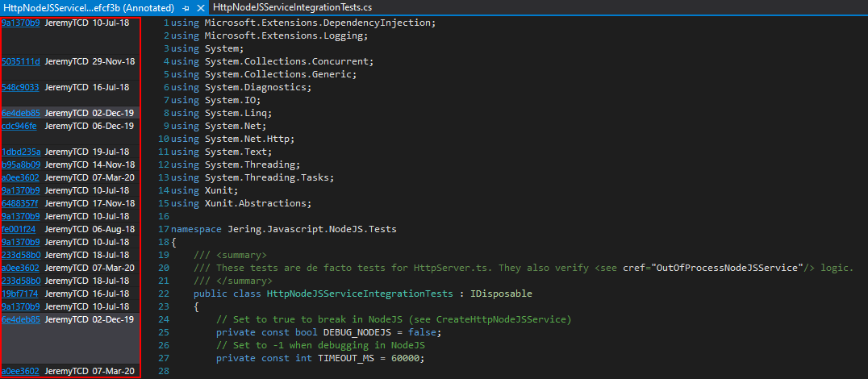View commit fe001f24 from 06-Aug-18
Image resolution: width=868 pixels, height=379 pixels.
click(x=19, y=229)
